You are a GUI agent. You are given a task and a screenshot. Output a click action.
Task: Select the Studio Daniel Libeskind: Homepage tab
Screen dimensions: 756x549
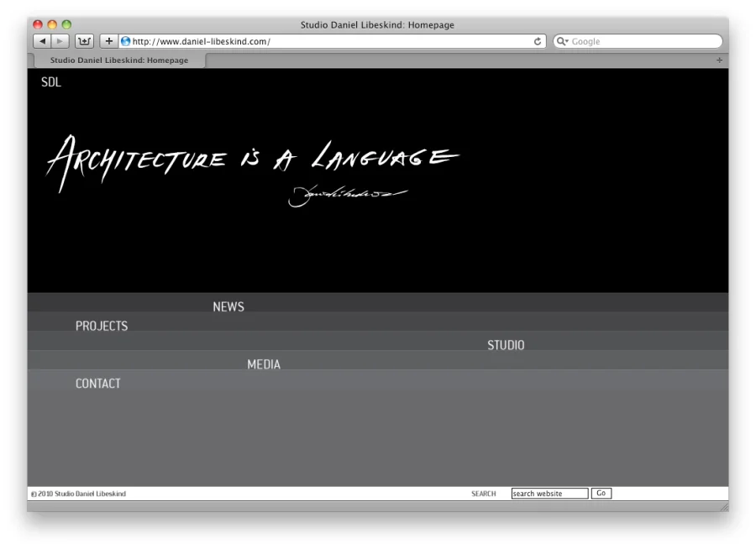[118, 60]
